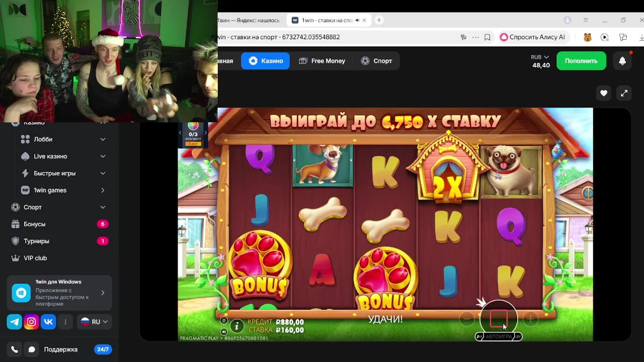The image size is (644, 362).
Task: Bookmark this page with the bookmark icon
Action: click(488, 37)
